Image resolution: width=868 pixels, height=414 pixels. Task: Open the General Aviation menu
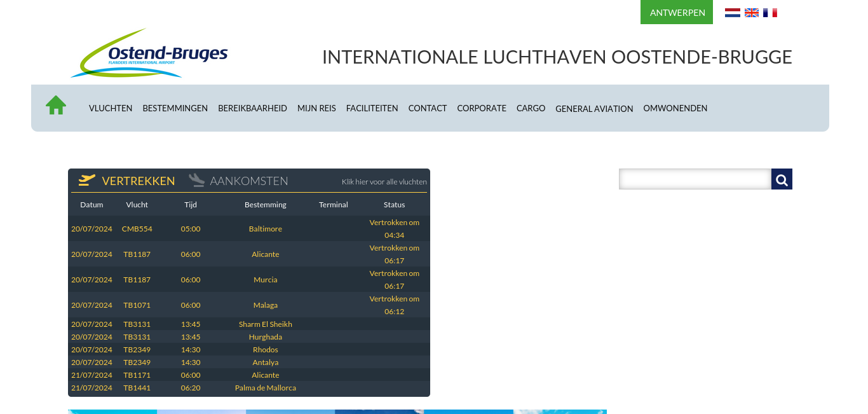click(x=594, y=109)
